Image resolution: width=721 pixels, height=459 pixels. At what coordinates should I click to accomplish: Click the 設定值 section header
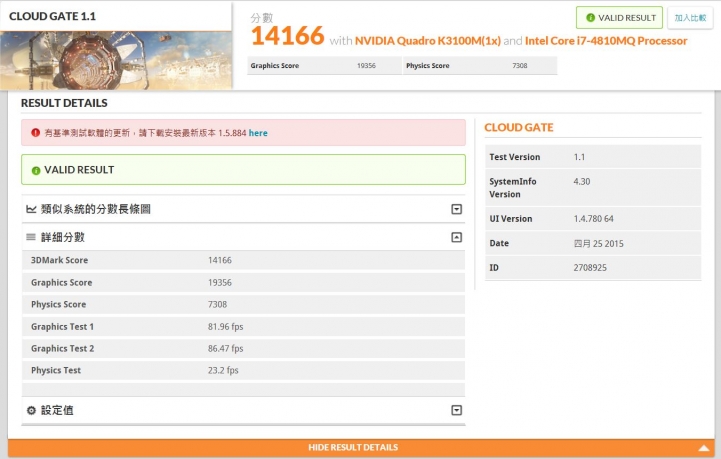pyautogui.click(x=243, y=410)
